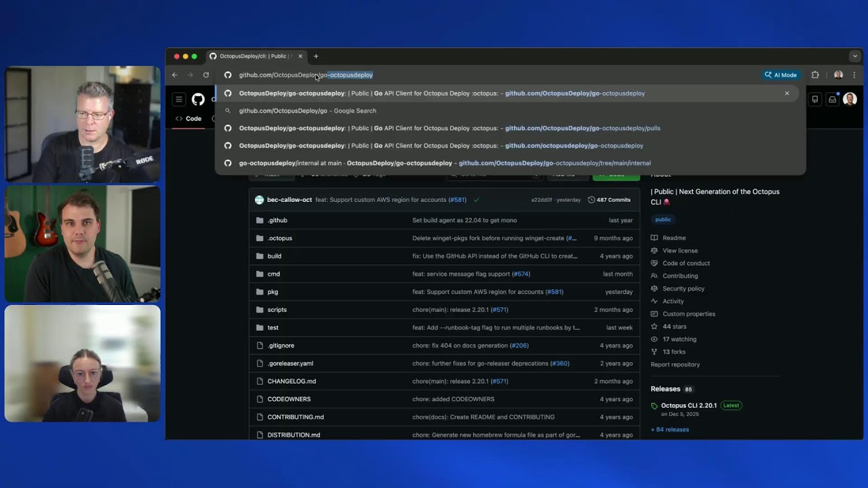View the 487 Commits history
Image resolution: width=868 pixels, height=488 pixels.
click(x=609, y=200)
